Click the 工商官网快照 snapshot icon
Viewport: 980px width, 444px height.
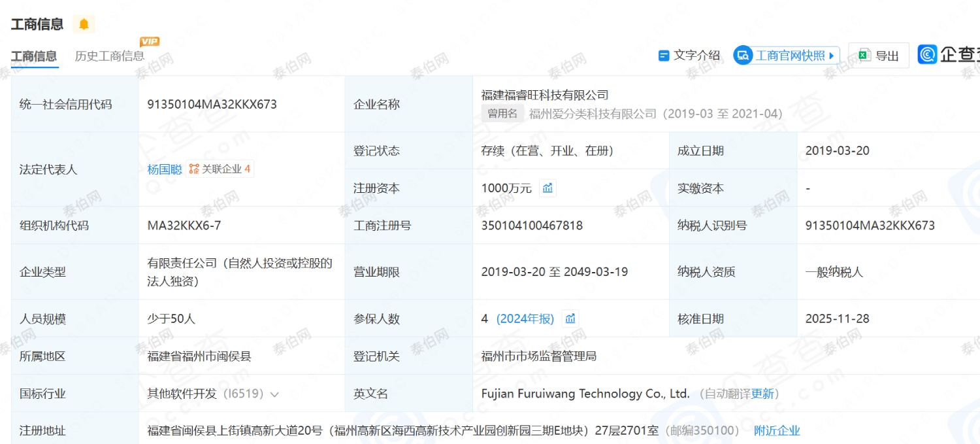(x=743, y=56)
